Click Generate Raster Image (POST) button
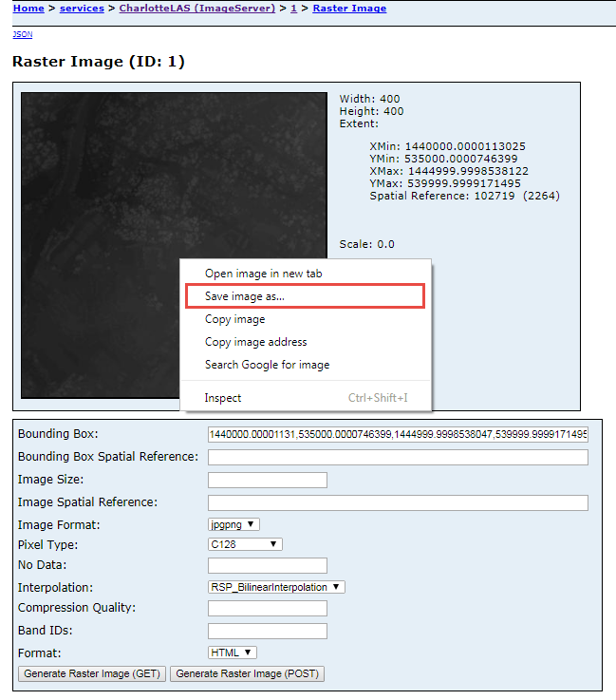 247,673
